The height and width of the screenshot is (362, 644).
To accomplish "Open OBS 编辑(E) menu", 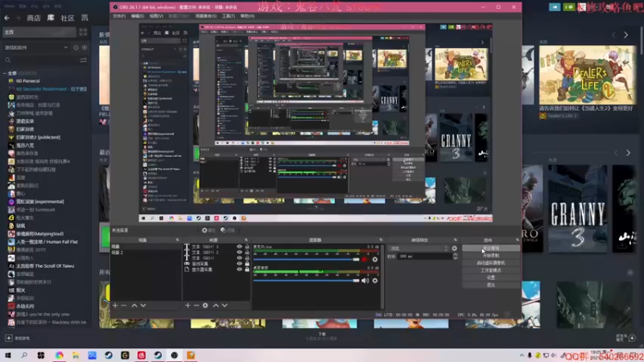I will pos(137,16).
